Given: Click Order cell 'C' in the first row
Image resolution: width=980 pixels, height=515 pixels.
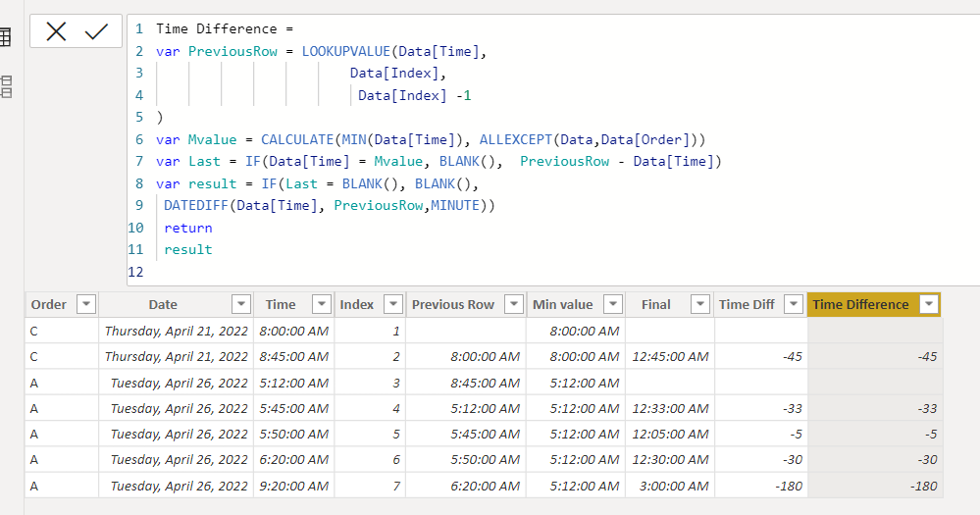Looking at the screenshot, I should pos(61,331).
